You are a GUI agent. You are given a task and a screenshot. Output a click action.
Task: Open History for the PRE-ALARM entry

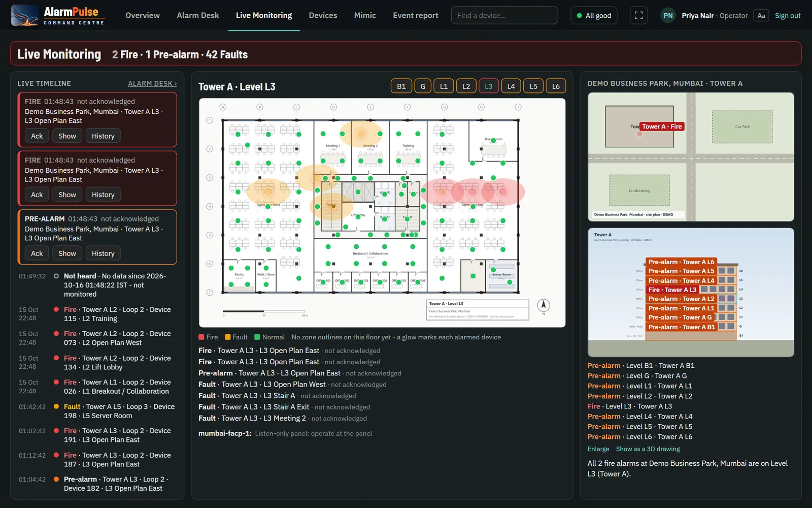pyautogui.click(x=103, y=253)
